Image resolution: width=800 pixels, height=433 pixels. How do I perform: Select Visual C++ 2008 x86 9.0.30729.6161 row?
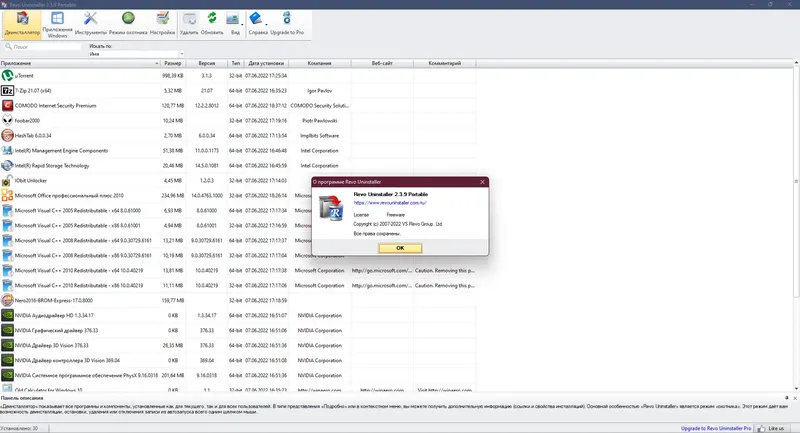pos(238,256)
